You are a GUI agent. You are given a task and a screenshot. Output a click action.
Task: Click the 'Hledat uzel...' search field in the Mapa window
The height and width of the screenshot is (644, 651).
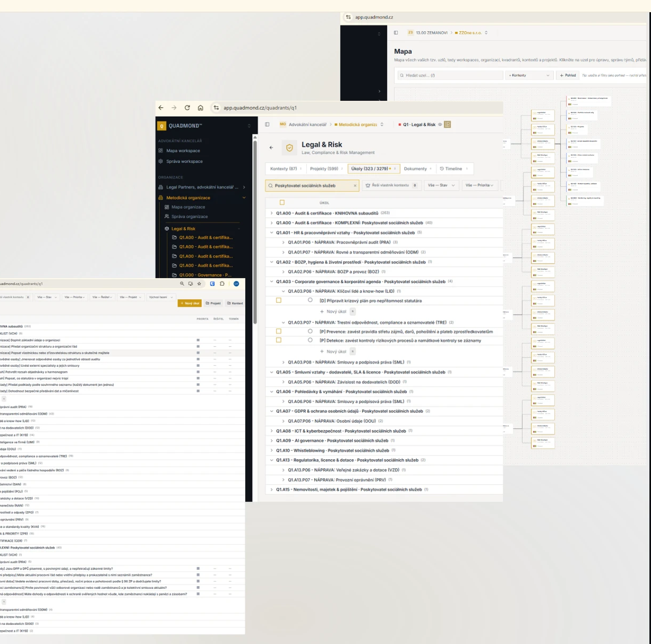(x=450, y=75)
